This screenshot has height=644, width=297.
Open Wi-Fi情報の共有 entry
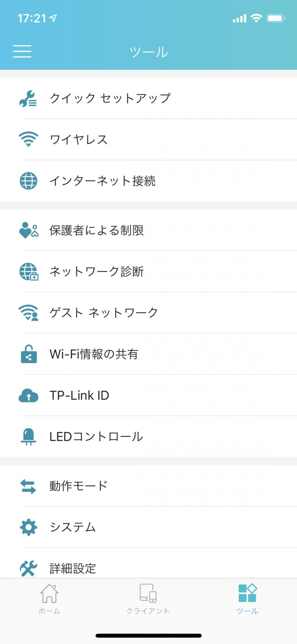pos(148,354)
